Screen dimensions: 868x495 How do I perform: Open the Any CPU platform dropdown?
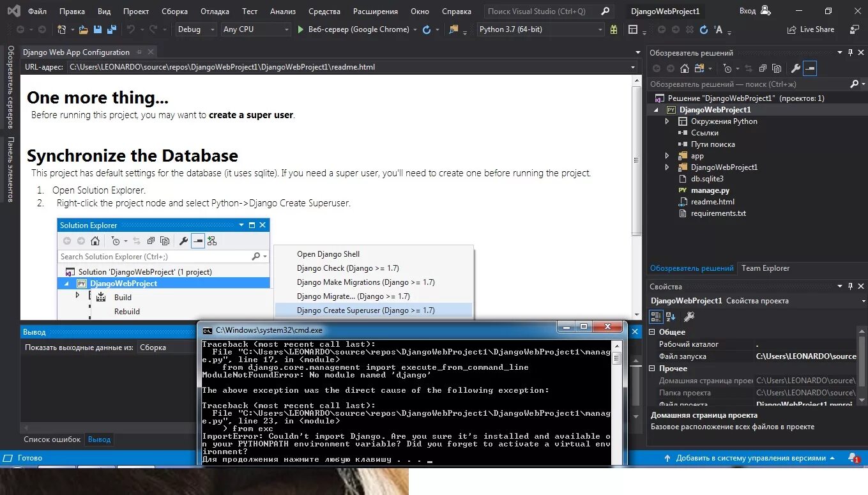255,29
